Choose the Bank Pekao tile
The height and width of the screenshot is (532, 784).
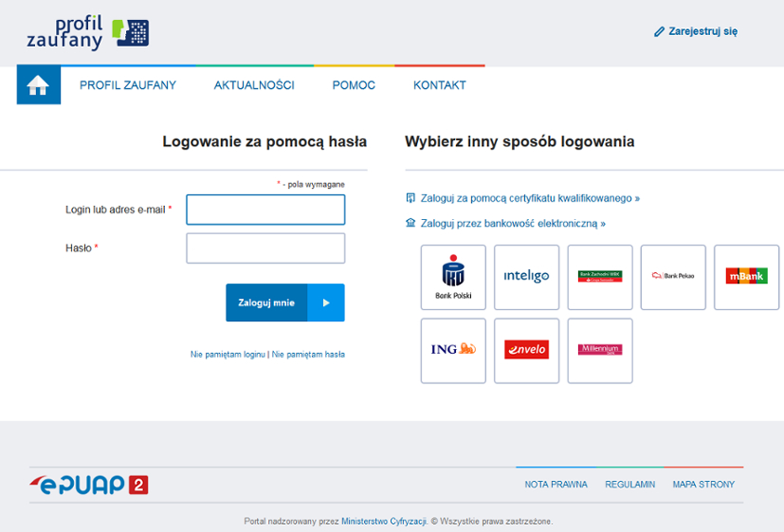pos(673,278)
